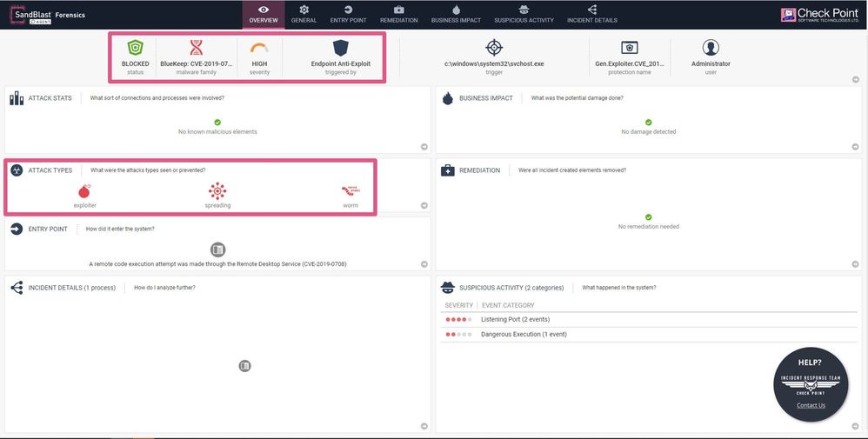Click the Contact Us link
This screenshot has height=439, width=868.
point(811,405)
